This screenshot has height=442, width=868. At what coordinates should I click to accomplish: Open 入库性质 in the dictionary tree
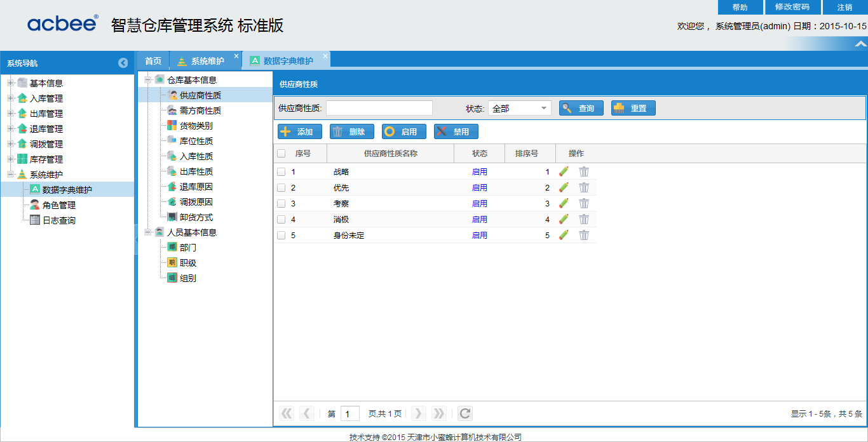point(196,156)
